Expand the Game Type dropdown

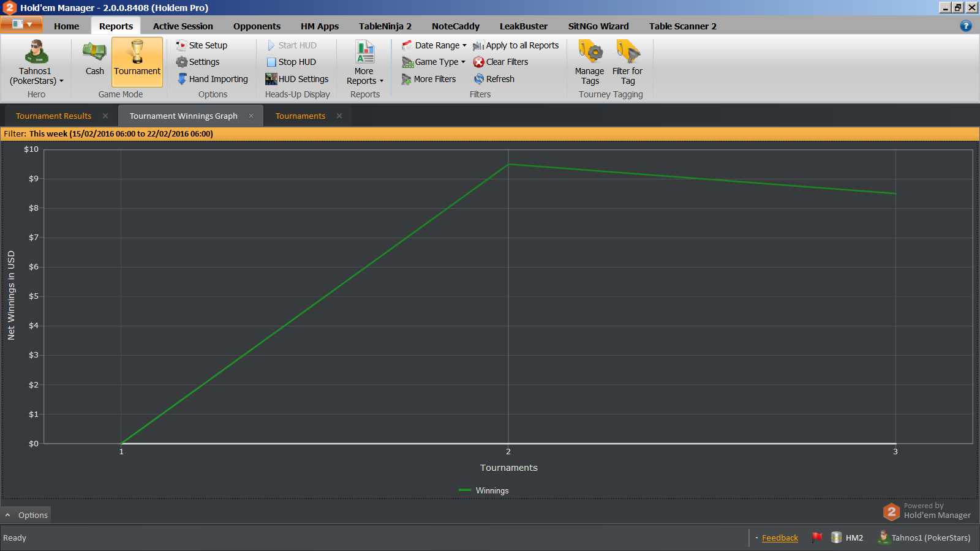(434, 62)
